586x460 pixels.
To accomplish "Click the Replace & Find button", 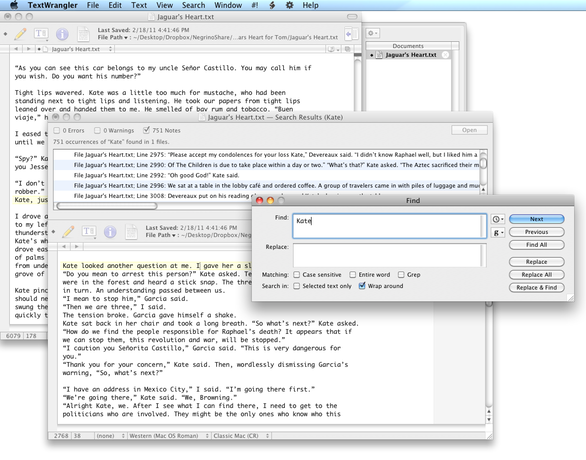I will pyautogui.click(x=536, y=287).
